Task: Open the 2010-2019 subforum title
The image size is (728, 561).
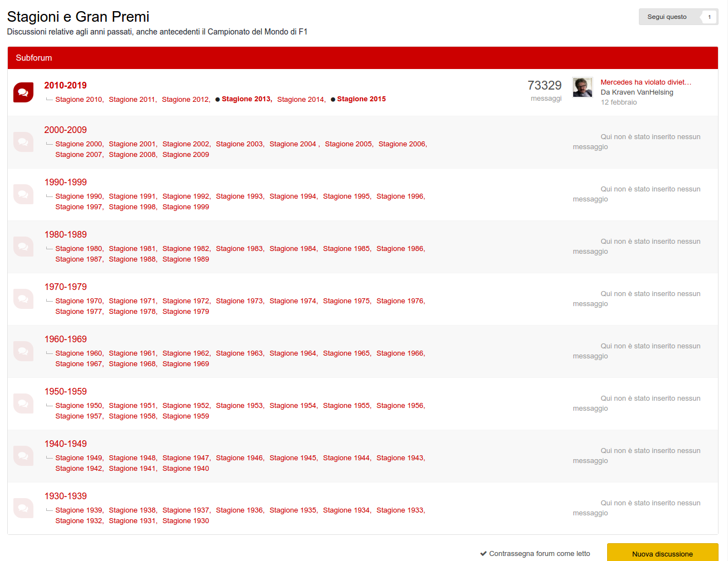Action: pos(66,85)
